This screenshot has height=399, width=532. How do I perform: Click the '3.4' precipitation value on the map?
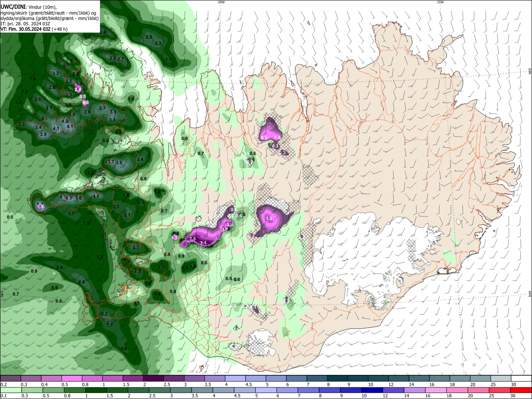point(38,127)
